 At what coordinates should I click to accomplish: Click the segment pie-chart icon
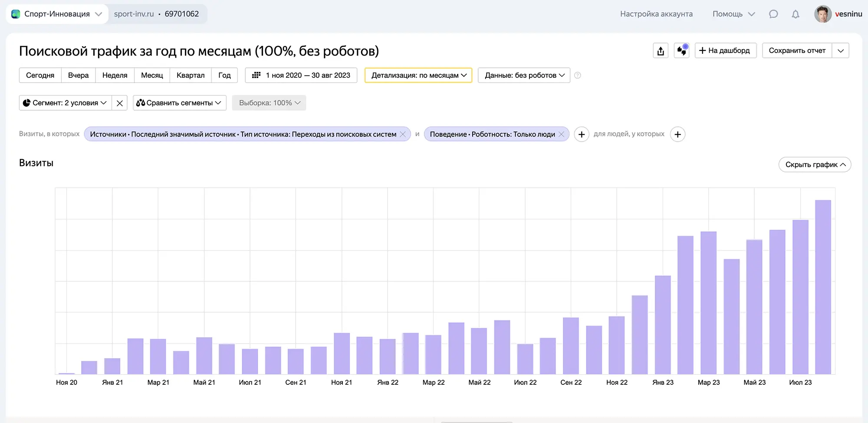click(x=27, y=102)
